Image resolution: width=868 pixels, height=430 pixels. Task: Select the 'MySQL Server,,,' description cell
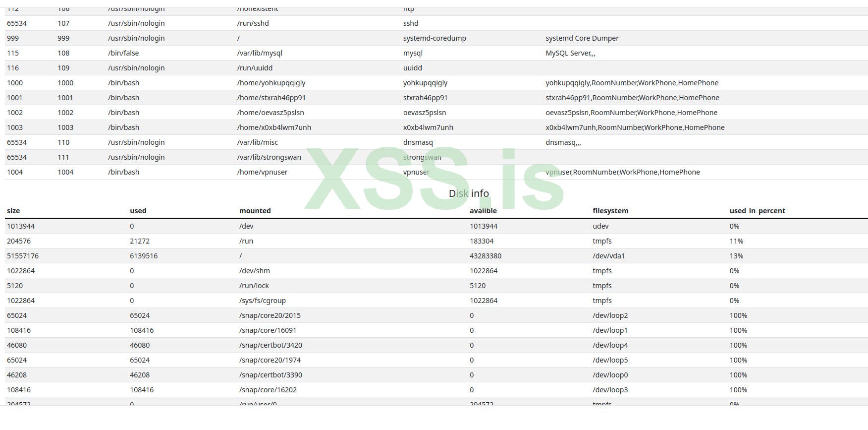click(x=570, y=53)
